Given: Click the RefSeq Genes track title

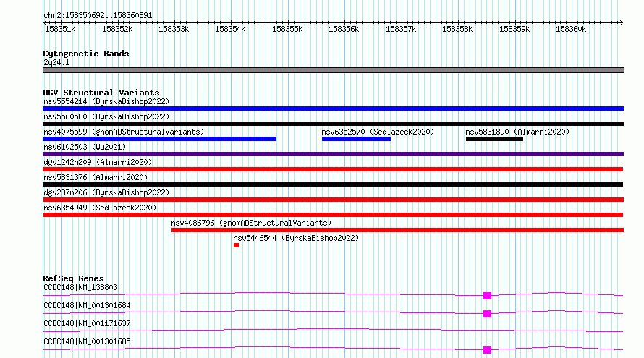Looking at the screenshot, I should (x=73, y=278).
